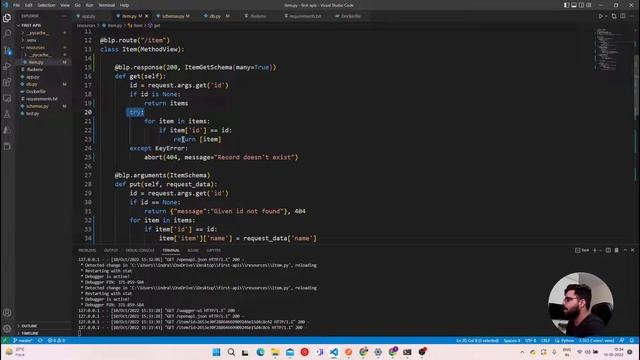Open the Edit menu
The image size is (640, 360).
pyautogui.click(x=29, y=5)
